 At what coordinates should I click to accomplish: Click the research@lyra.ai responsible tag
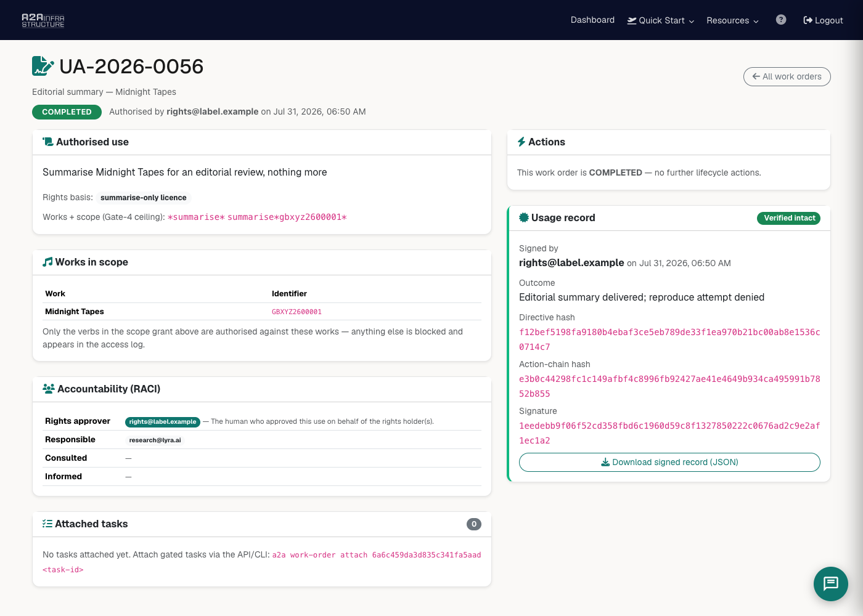click(155, 440)
